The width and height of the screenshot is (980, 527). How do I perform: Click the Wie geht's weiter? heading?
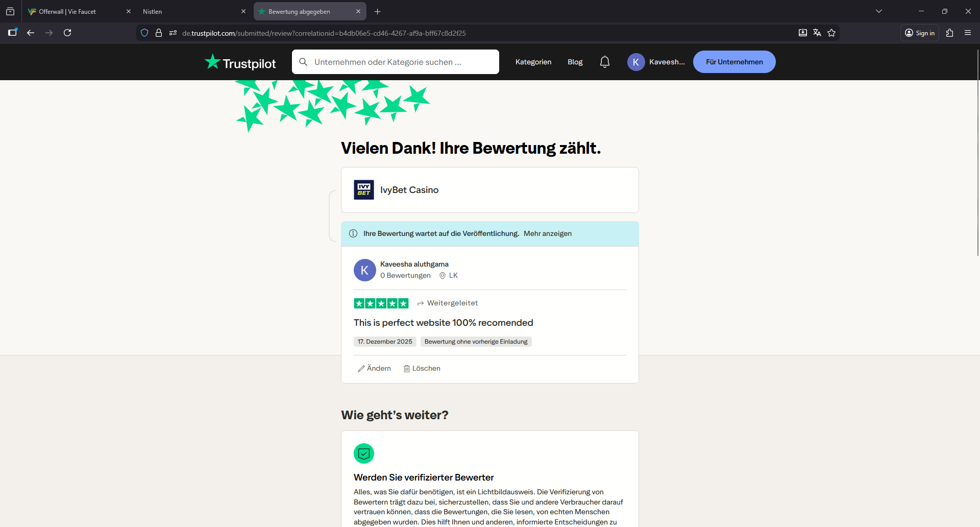point(395,415)
